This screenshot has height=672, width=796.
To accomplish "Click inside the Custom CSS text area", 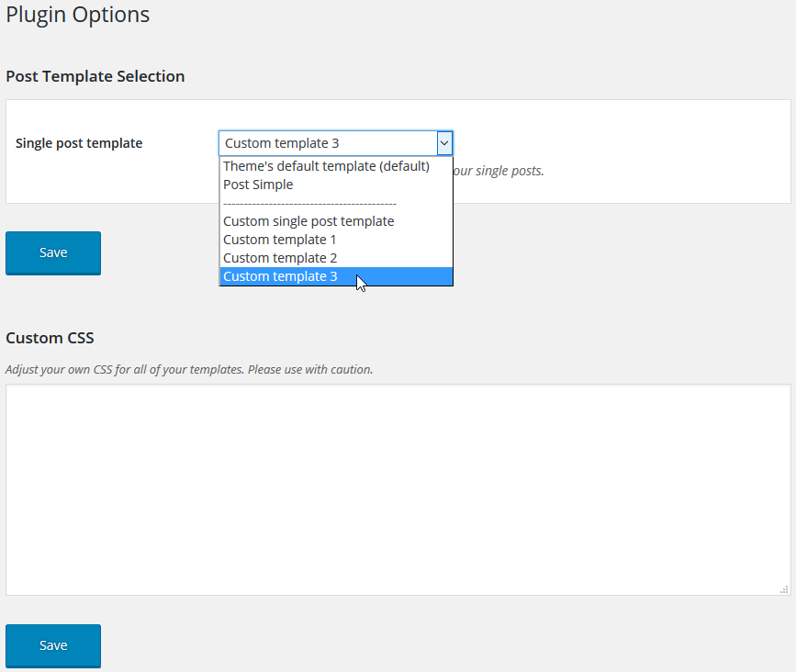I will click(398, 489).
